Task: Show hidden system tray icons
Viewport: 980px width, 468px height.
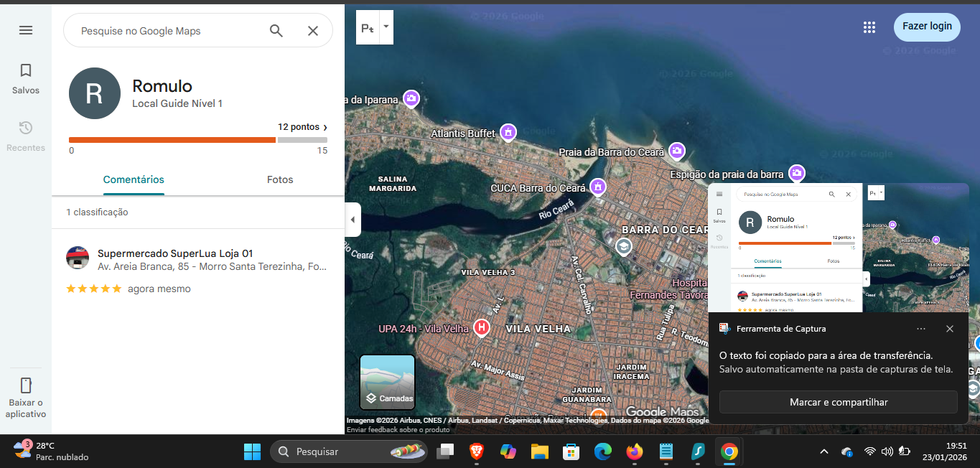Action: click(824, 451)
